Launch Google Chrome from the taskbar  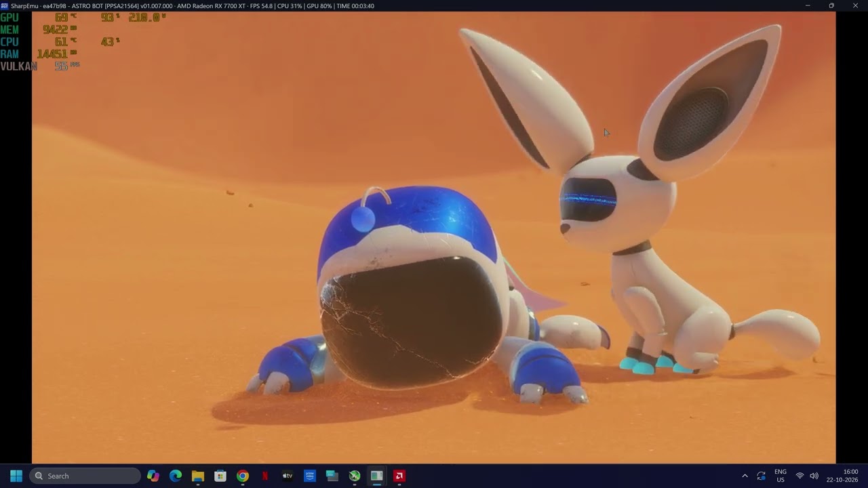243,476
